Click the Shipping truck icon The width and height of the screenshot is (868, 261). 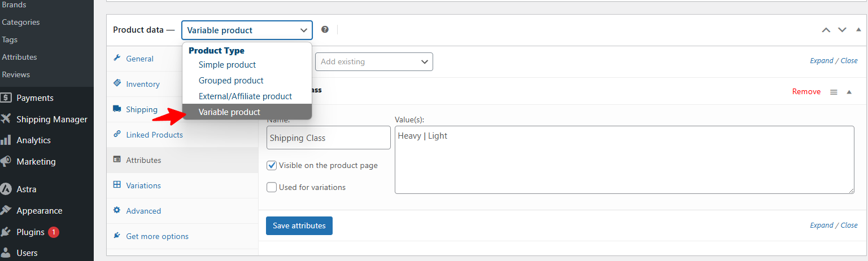(x=117, y=109)
